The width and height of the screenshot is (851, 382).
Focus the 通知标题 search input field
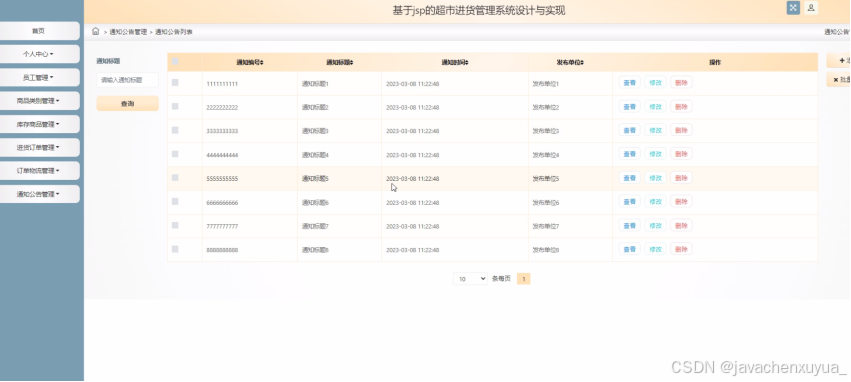pyautogui.click(x=128, y=80)
